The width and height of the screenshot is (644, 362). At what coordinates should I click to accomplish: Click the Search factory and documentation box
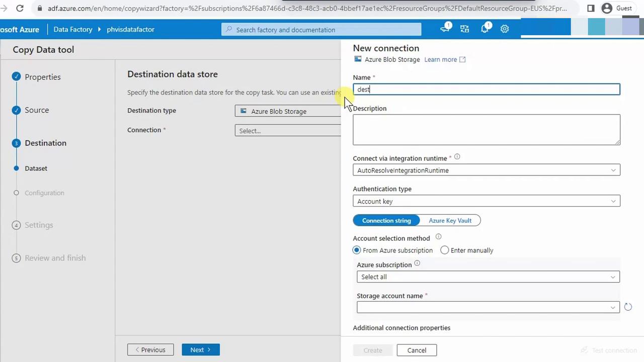(x=321, y=30)
